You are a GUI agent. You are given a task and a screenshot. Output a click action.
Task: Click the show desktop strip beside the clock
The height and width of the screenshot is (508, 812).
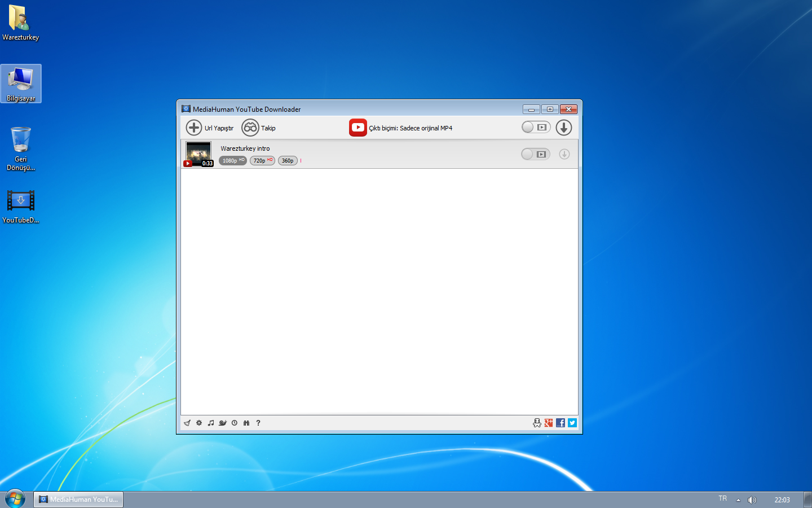[807, 500]
